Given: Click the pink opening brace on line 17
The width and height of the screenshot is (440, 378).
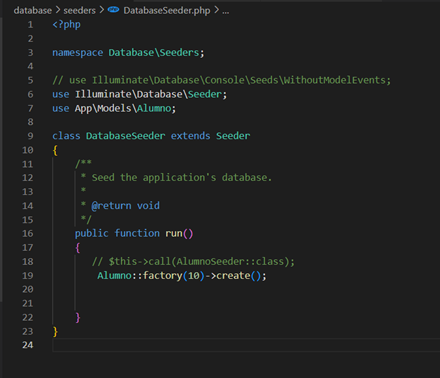Looking at the screenshot, I should [78, 248].
